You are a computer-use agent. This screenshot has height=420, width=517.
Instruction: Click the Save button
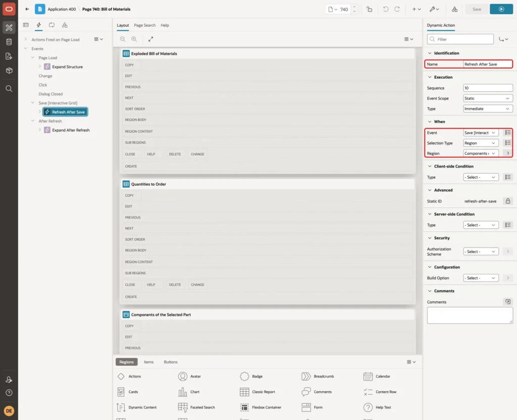pyautogui.click(x=477, y=9)
